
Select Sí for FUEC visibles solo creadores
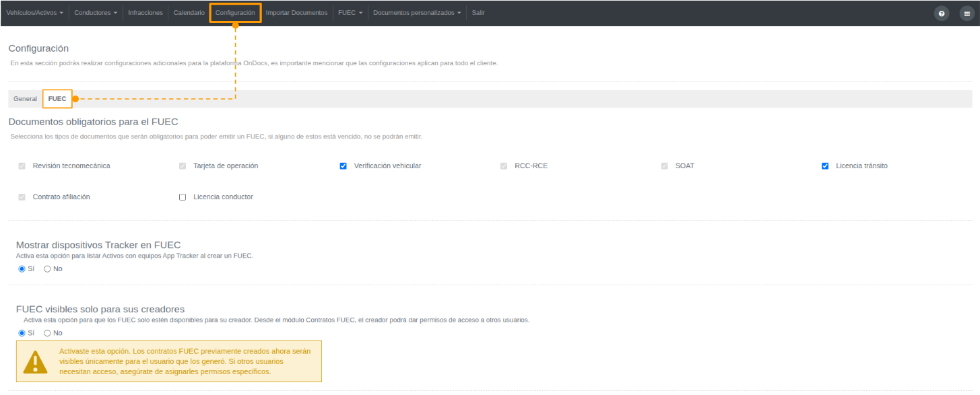[x=22, y=333]
